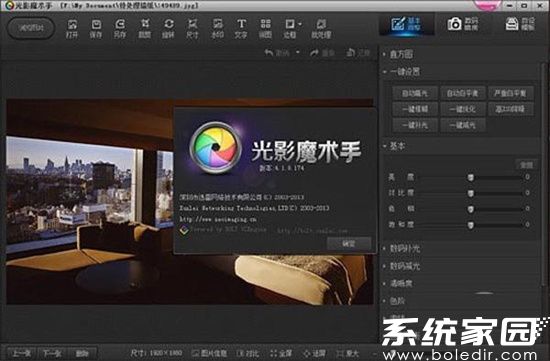Image resolution: width=550 pixels, height=361 pixels.
Task: Confirm the About dialog with 确定
Action: (349, 243)
